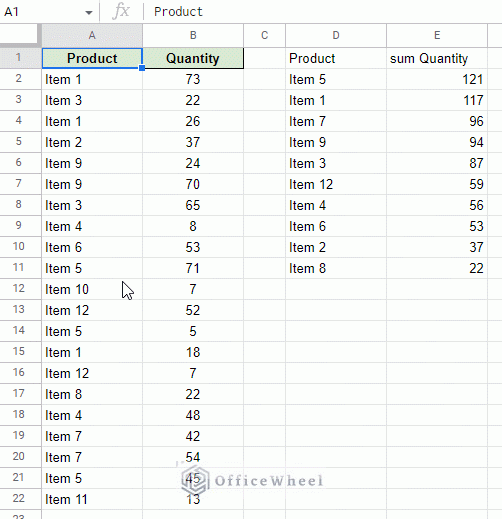This screenshot has width=502, height=519.
Task: Select Item 5 in summary column D
Action: click(x=336, y=79)
